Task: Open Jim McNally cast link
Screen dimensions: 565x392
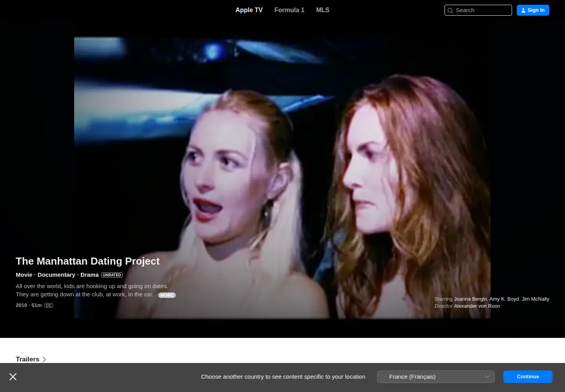Action: [x=535, y=299]
